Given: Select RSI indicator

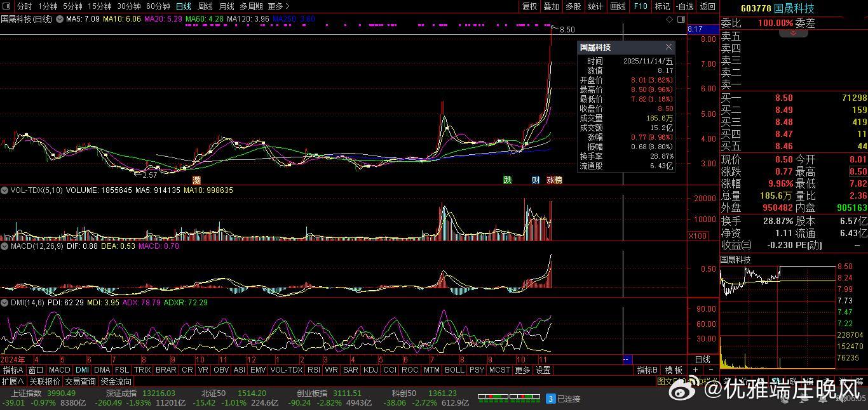Looking at the screenshot, I should 314,370.
